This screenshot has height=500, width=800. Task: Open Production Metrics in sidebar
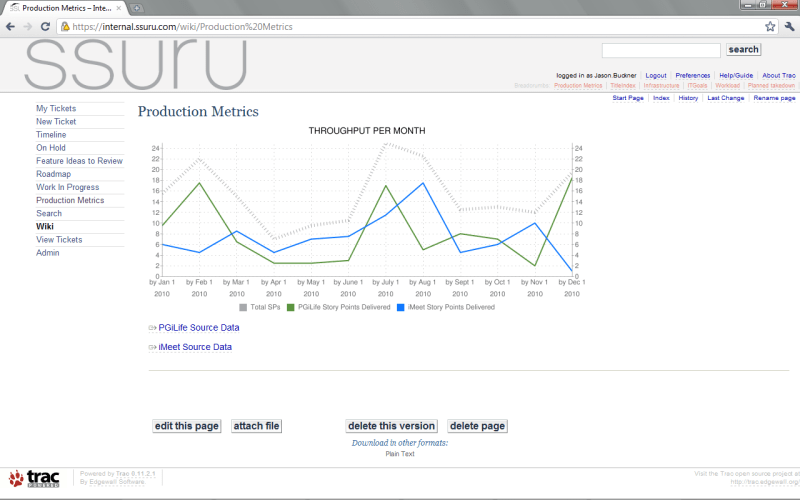(x=70, y=201)
